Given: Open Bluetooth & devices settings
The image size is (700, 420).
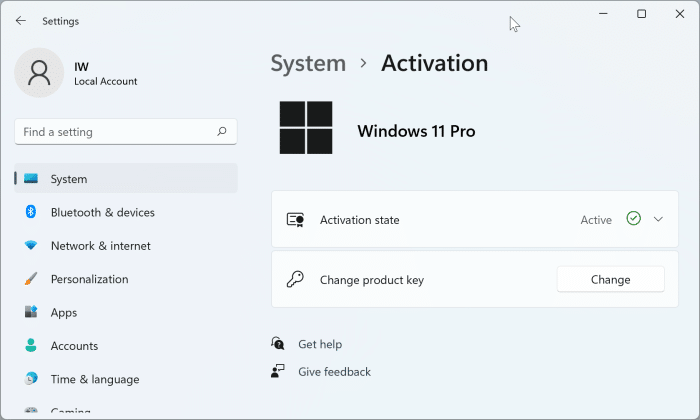Looking at the screenshot, I should point(126,212).
